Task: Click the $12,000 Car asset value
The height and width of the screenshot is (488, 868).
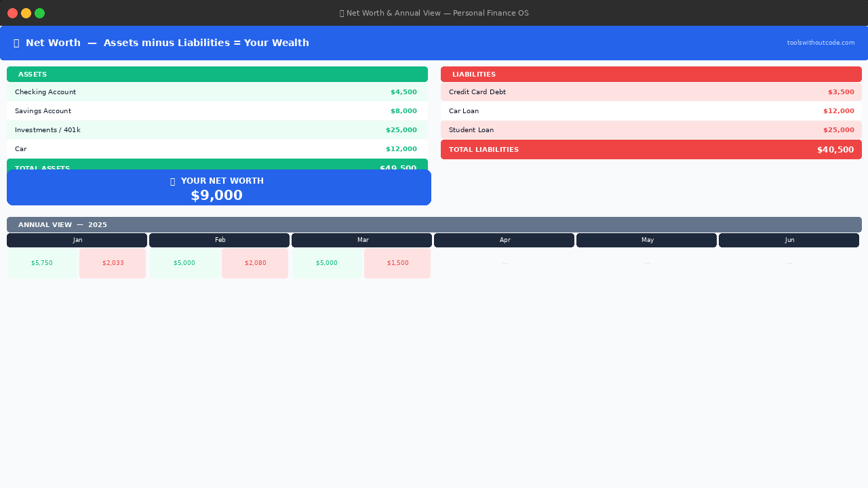Action: click(x=401, y=149)
